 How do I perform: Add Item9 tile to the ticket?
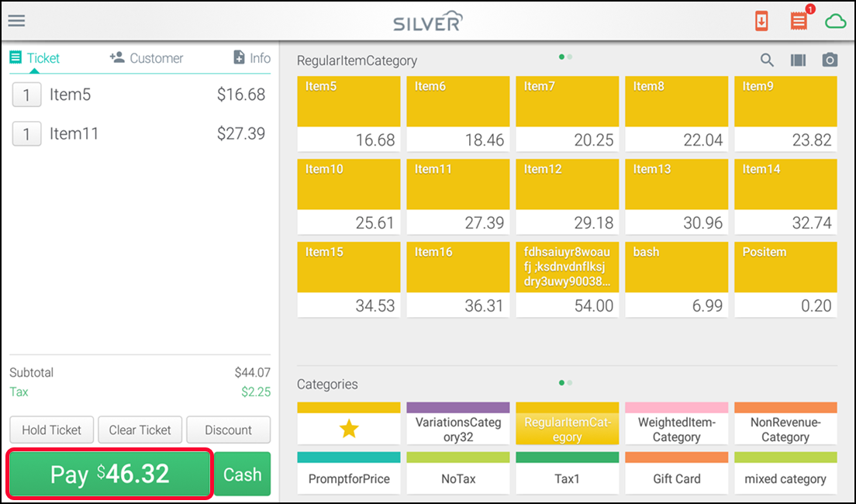tap(785, 113)
